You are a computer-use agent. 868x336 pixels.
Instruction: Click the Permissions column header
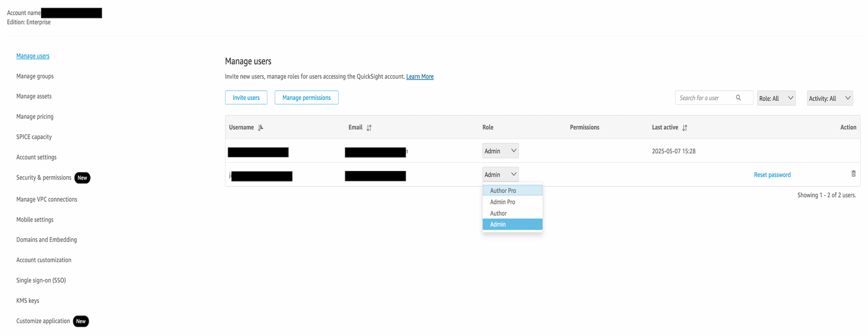(x=585, y=127)
